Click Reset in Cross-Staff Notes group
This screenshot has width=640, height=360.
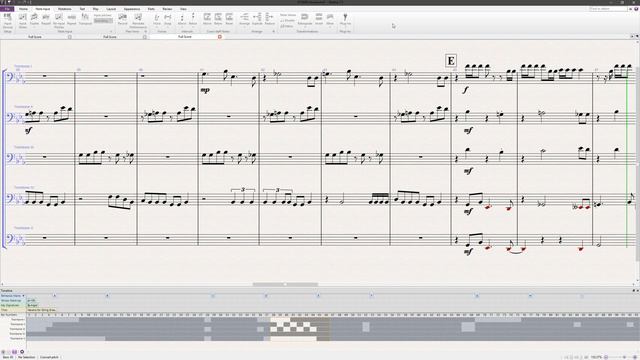coord(229,20)
